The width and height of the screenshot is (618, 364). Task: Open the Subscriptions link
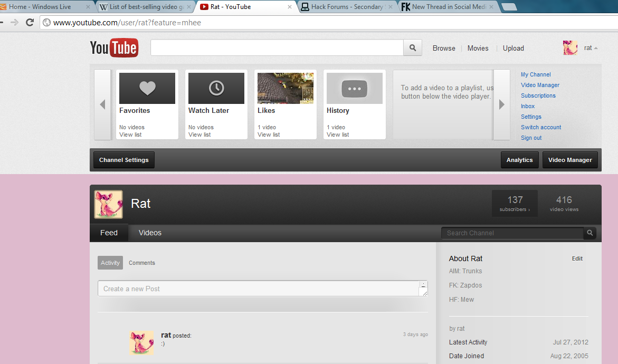538,95
